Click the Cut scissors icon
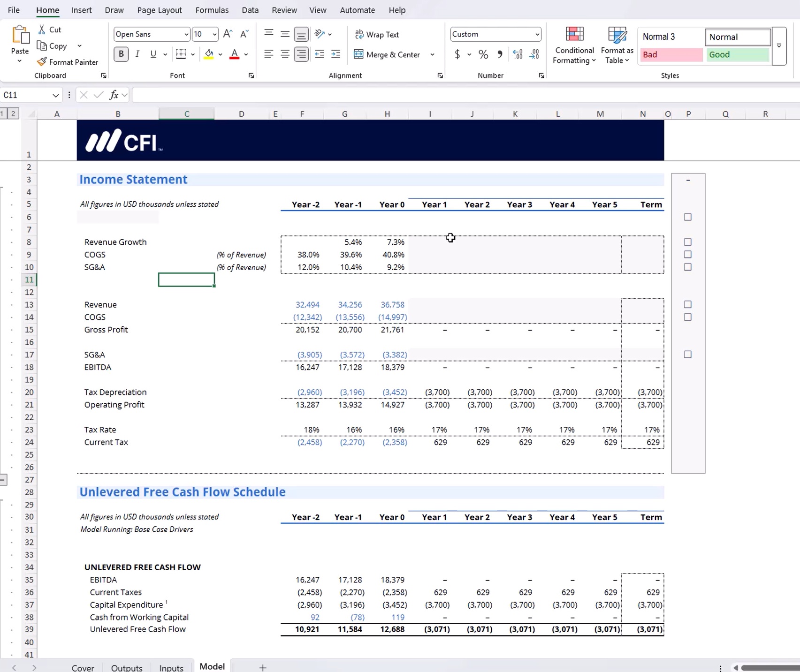This screenshot has height=672, width=800. pyautogui.click(x=42, y=30)
